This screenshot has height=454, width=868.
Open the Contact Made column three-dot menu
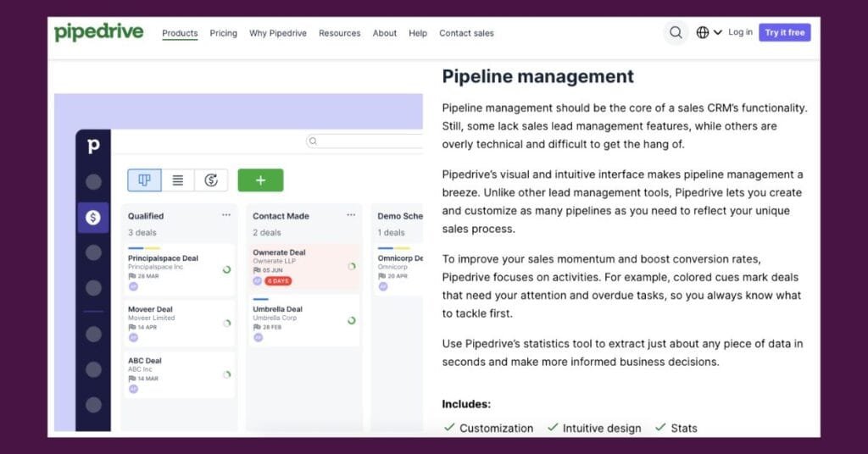coord(351,215)
